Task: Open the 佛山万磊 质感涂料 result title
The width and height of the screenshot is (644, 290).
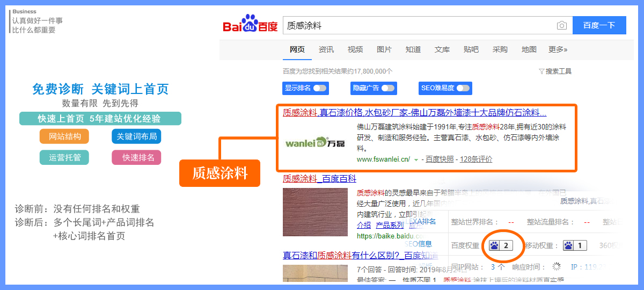Action: (x=414, y=113)
